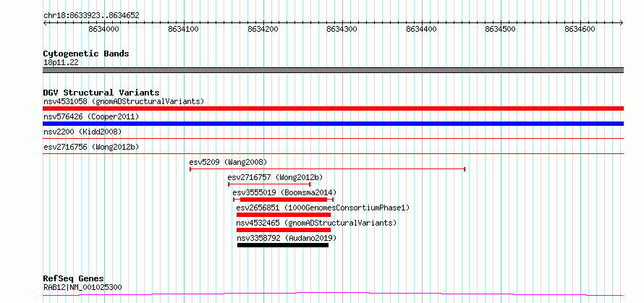Select the red esv3555019 variant bar

tap(284, 200)
